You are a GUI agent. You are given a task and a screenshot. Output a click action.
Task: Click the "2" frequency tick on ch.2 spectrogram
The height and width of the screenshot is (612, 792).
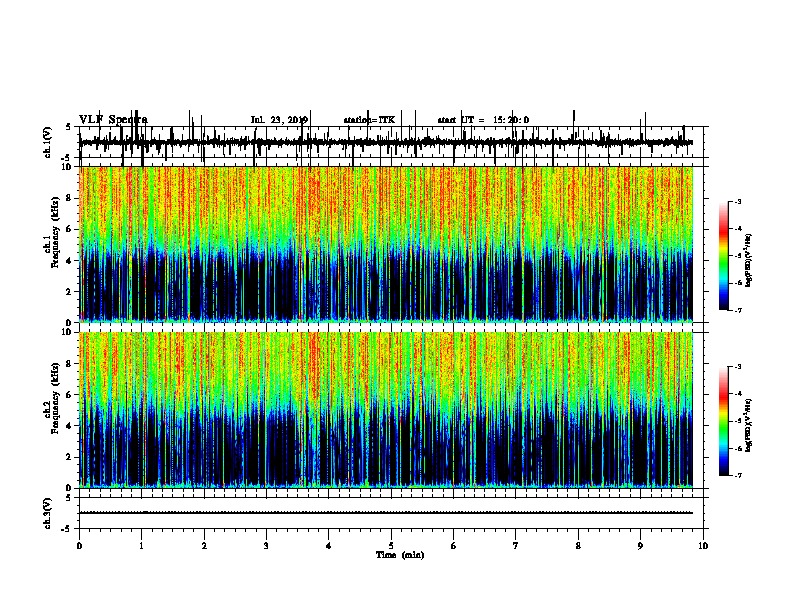click(x=70, y=457)
